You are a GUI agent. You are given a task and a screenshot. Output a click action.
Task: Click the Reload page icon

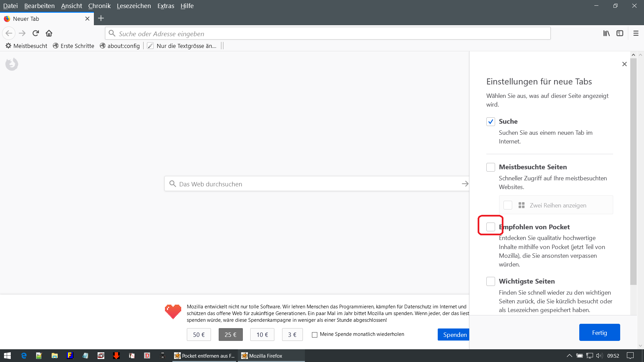tap(36, 33)
